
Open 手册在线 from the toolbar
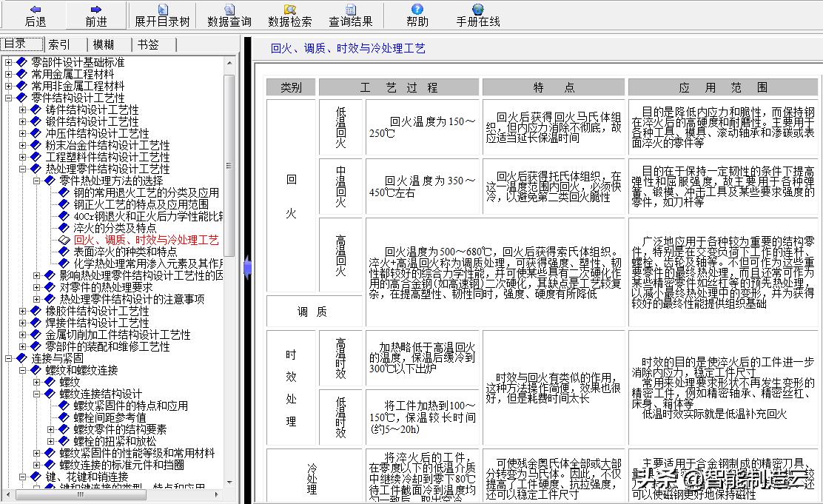coord(477,14)
